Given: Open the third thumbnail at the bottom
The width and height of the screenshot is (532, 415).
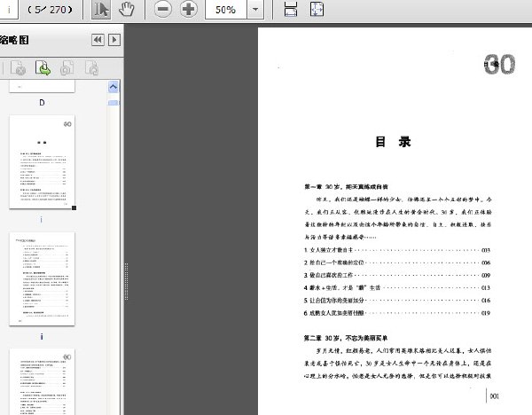Looking at the screenshot, I should coord(42,381).
